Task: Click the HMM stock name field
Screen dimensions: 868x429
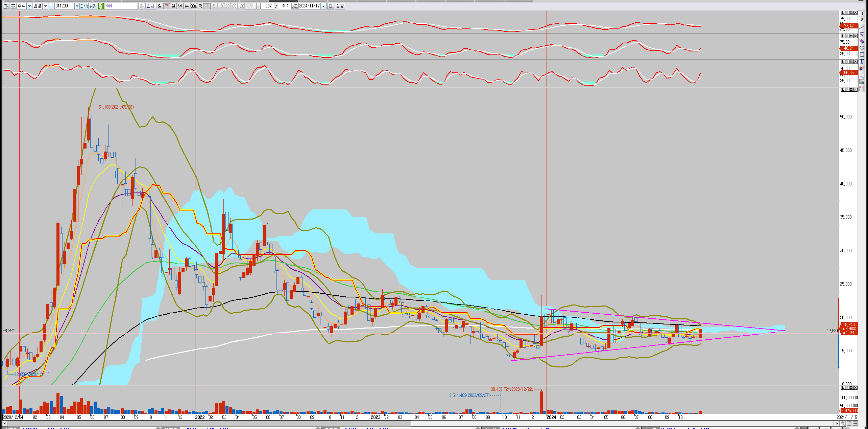Action: coord(121,6)
